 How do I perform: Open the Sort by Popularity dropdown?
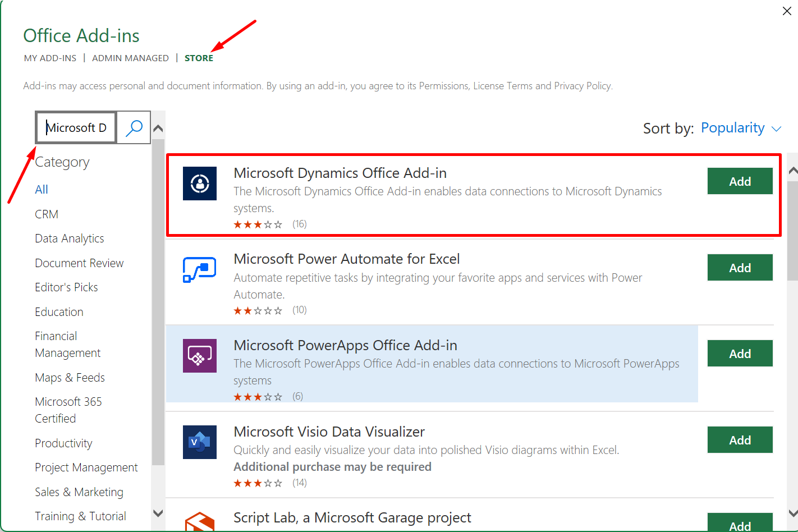pyautogui.click(x=741, y=128)
